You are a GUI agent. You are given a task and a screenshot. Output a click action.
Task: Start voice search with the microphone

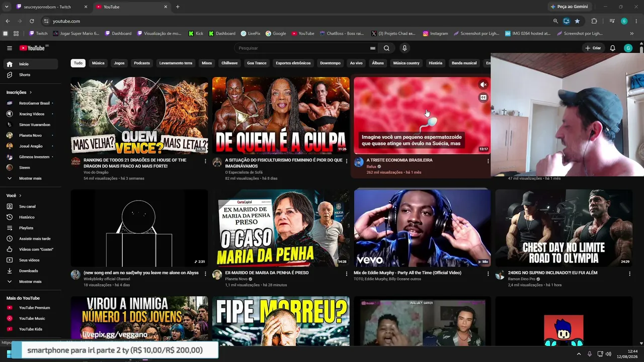[x=405, y=48]
